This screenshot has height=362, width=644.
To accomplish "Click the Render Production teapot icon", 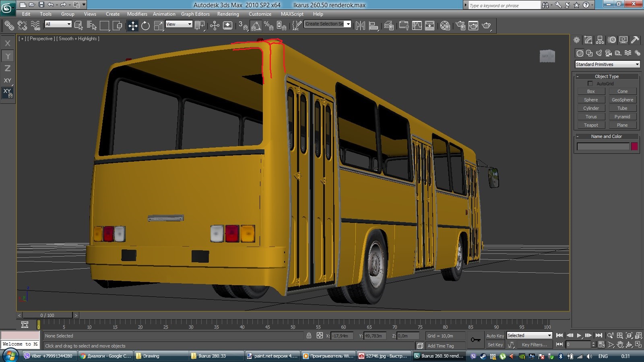I will (486, 26).
